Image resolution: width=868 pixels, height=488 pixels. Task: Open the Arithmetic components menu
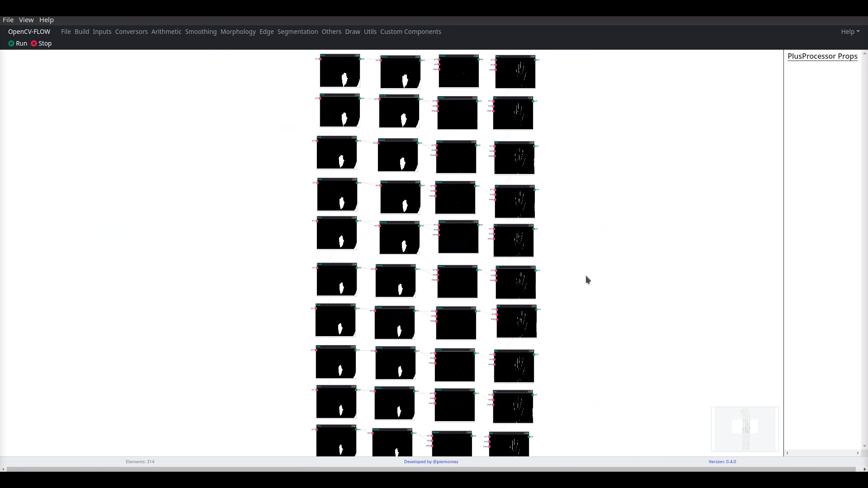[166, 32]
